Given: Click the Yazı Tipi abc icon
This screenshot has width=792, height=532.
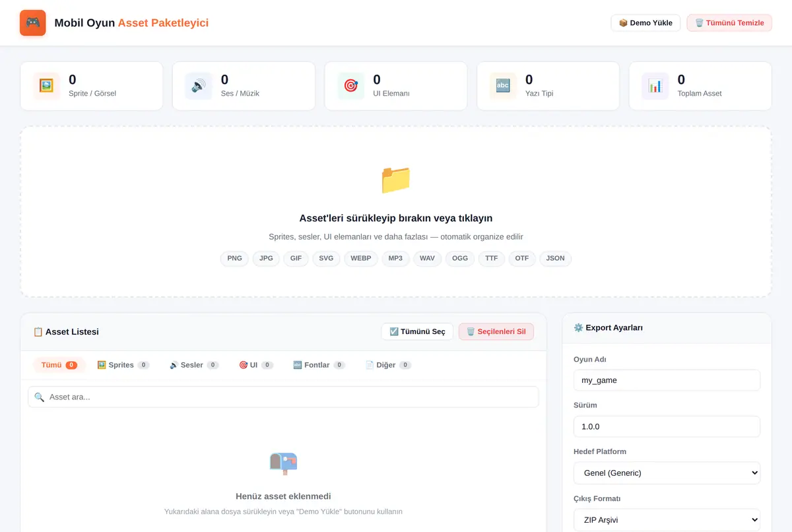Looking at the screenshot, I should pyautogui.click(x=503, y=86).
